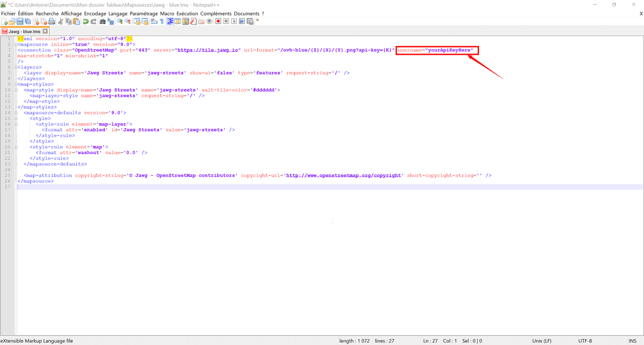Toggle word wrap on the toolbar
Viewport: 644px width, 345px height.
point(154,21)
